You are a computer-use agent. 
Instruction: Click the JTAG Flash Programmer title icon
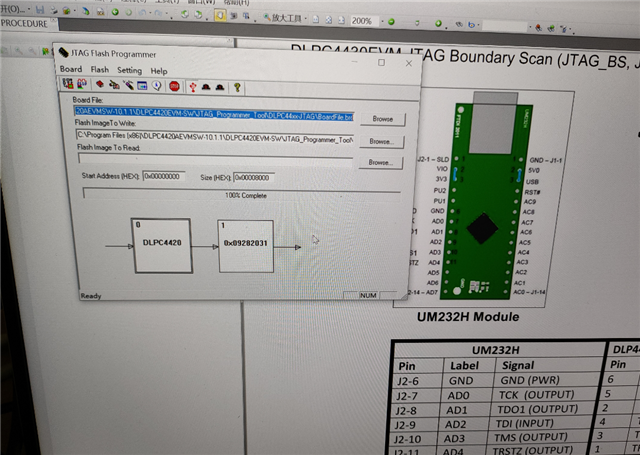[63, 52]
